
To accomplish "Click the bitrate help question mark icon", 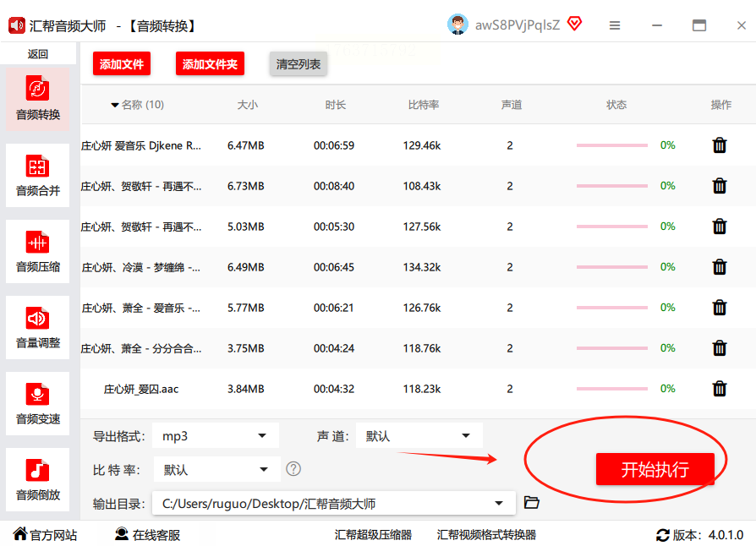I will point(293,469).
